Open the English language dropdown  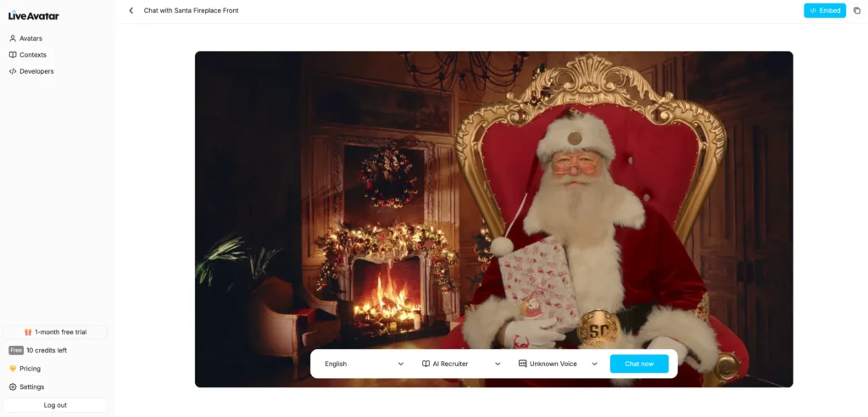coord(364,364)
